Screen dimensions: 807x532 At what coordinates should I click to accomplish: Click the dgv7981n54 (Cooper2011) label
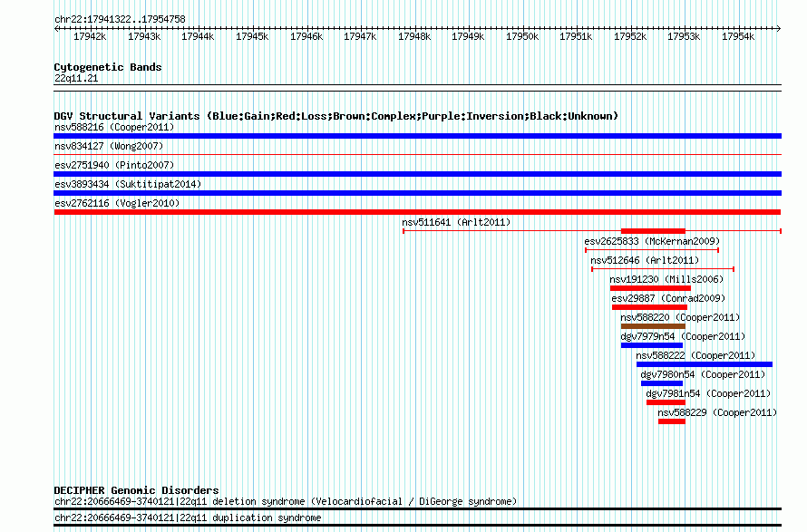708,393
